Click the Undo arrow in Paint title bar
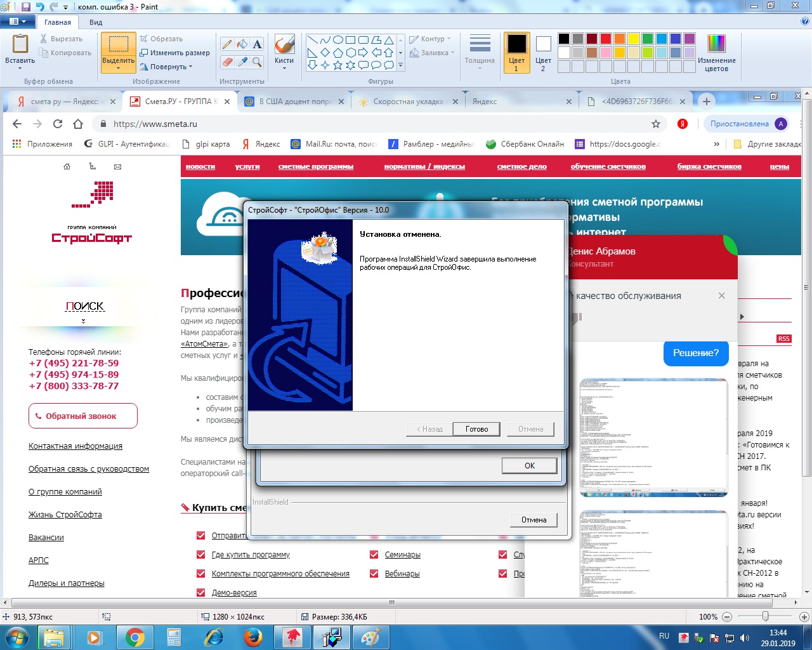 [39, 6]
